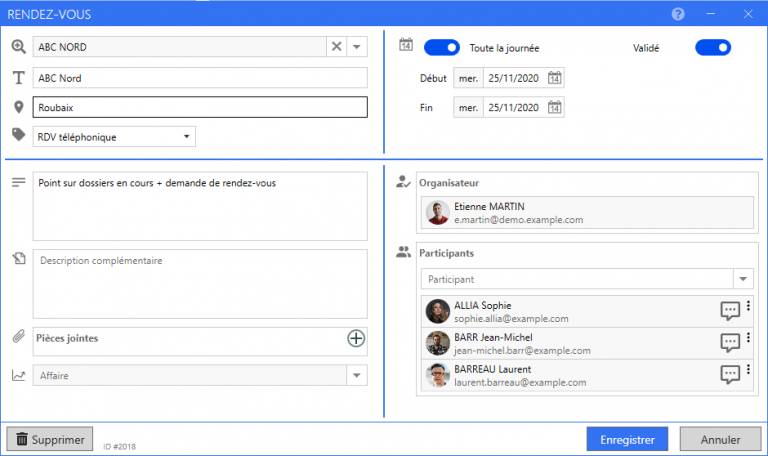The width and height of the screenshot is (768, 456).
Task: Click the Affaire chart icon
Action: tap(19, 375)
